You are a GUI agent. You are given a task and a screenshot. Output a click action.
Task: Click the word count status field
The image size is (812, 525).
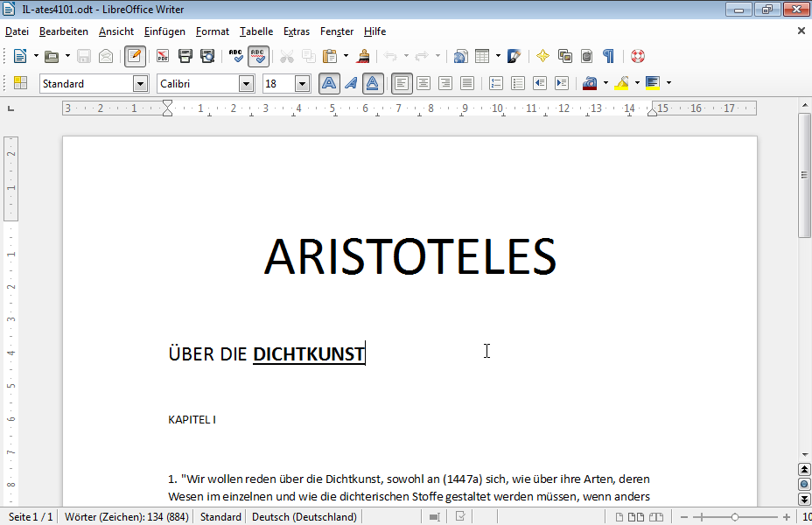point(126,517)
